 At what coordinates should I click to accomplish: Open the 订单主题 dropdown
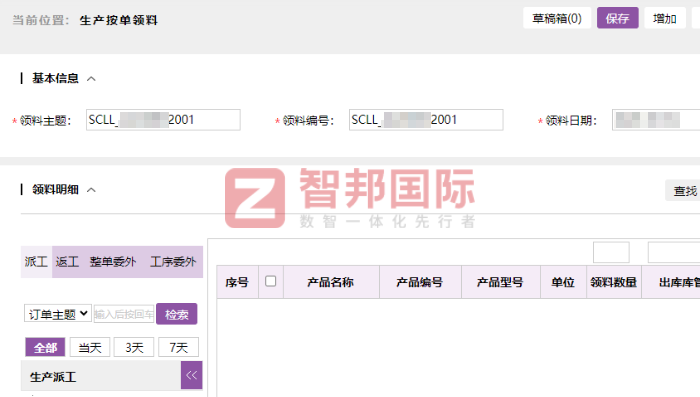[x=58, y=314]
